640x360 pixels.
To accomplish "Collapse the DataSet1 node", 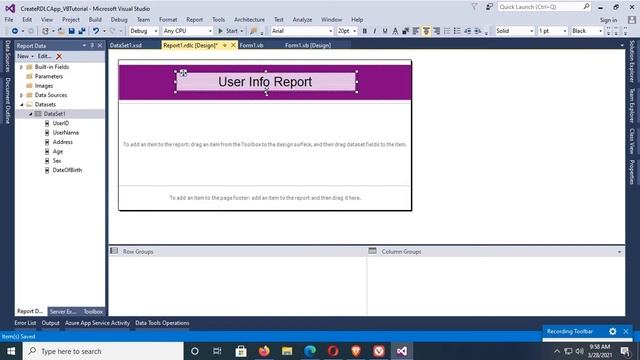I will click(x=31, y=114).
